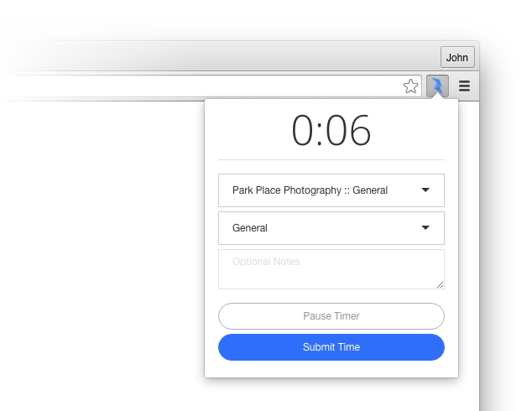Click the "Submit Time" label text
Screen dimensions: 532x411
331,347
